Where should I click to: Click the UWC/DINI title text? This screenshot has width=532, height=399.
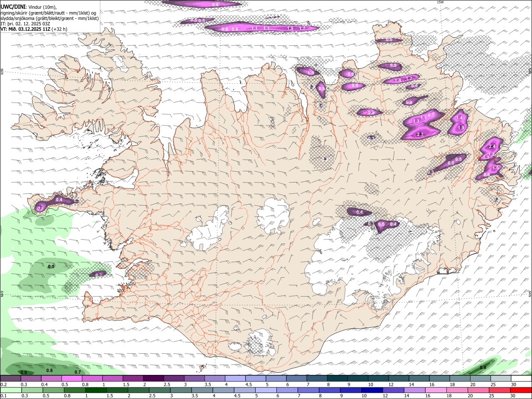(x=13, y=7)
